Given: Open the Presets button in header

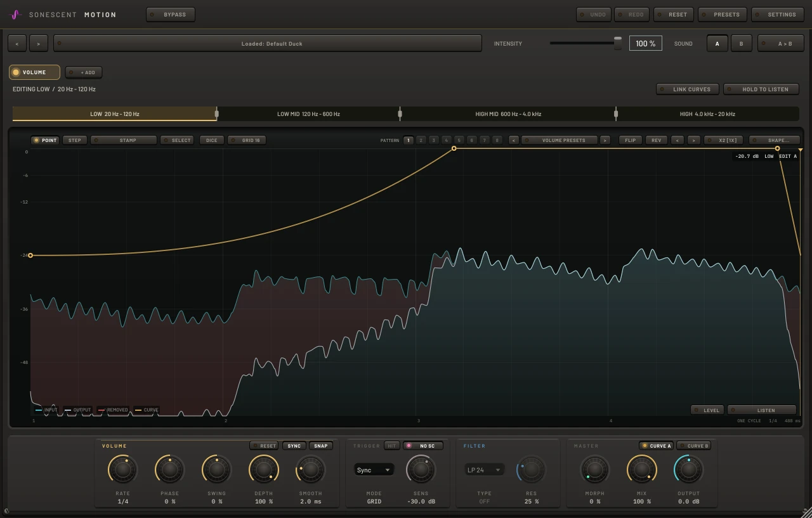Looking at the screenshot, I should pyautogui.click(x=722, y=15).
